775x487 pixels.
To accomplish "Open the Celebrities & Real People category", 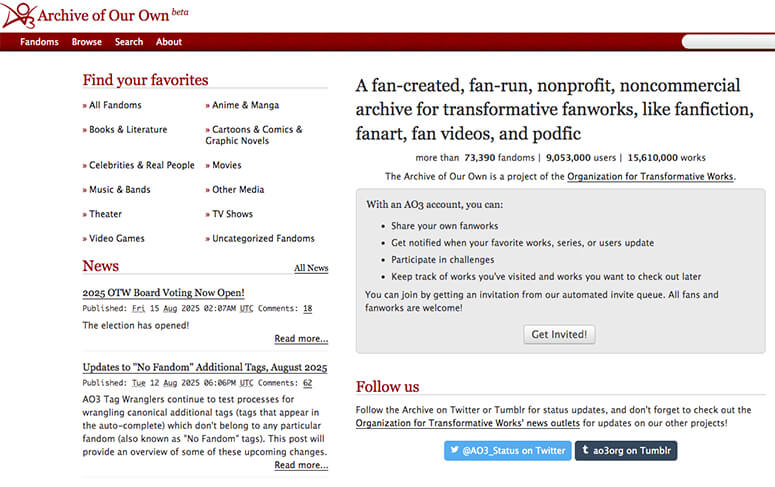I will 142,165.
